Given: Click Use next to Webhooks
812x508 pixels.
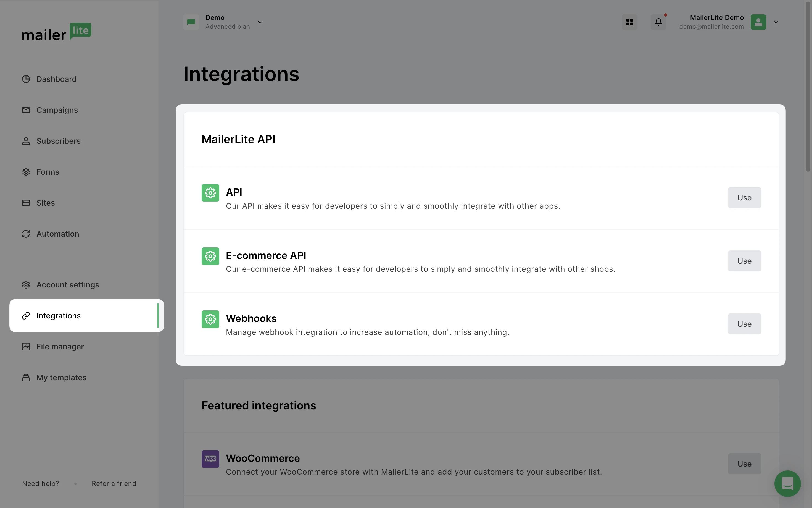Looking at the screenshot, I should [x=744, y=324].
